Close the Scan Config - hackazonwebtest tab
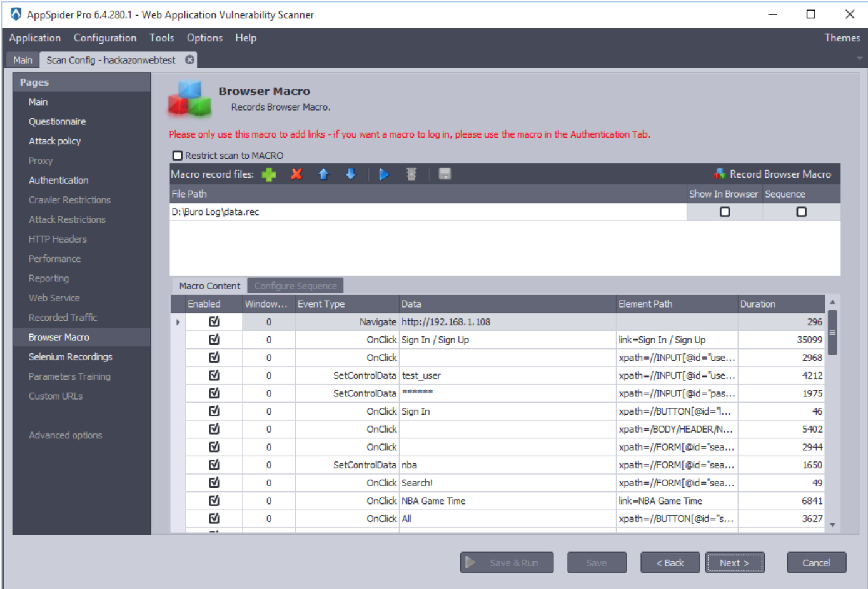Screen dimensions: 868x589 [x=189, y=59]
